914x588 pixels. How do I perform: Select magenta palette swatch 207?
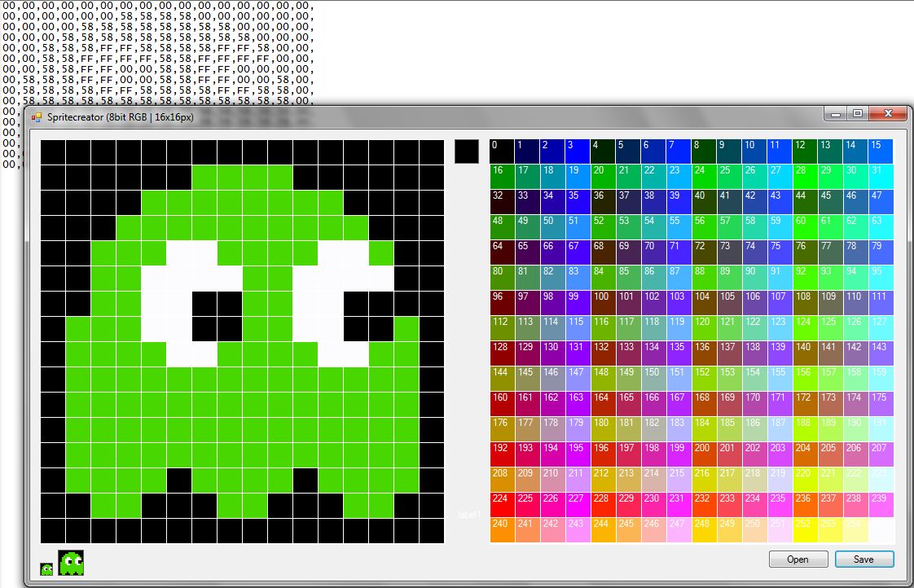[880, 454]
